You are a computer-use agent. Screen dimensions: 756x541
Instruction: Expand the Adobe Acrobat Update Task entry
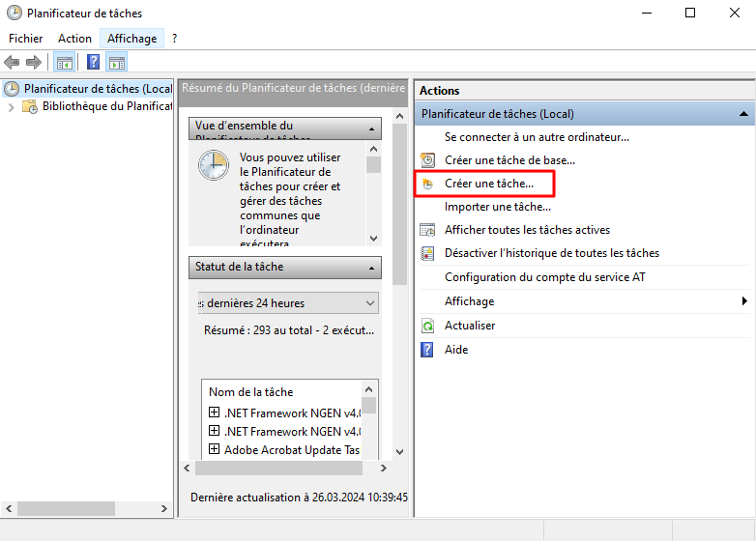(x=215, y=449)
